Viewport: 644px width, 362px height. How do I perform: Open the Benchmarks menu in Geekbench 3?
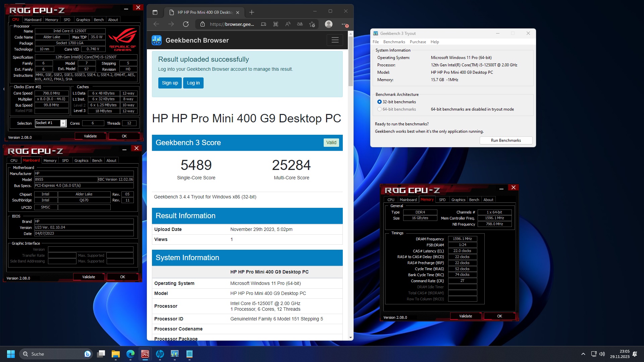(x=394, y=42)
